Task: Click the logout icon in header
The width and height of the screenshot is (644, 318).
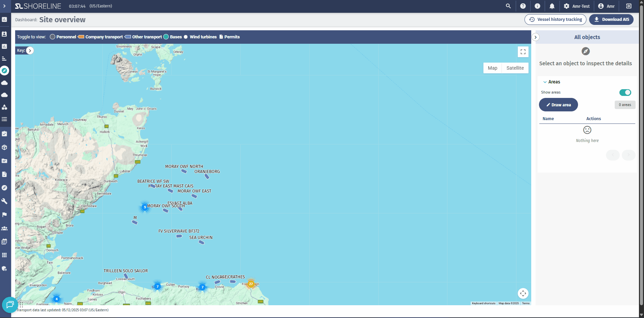Action: [629, 6]
